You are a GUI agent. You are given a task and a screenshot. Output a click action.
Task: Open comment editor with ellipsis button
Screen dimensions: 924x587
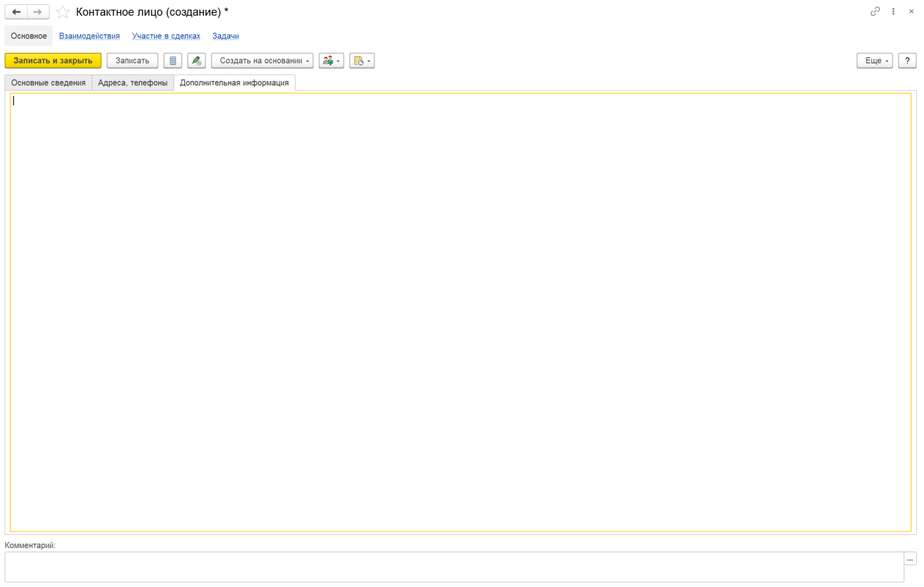coord(910,559)
